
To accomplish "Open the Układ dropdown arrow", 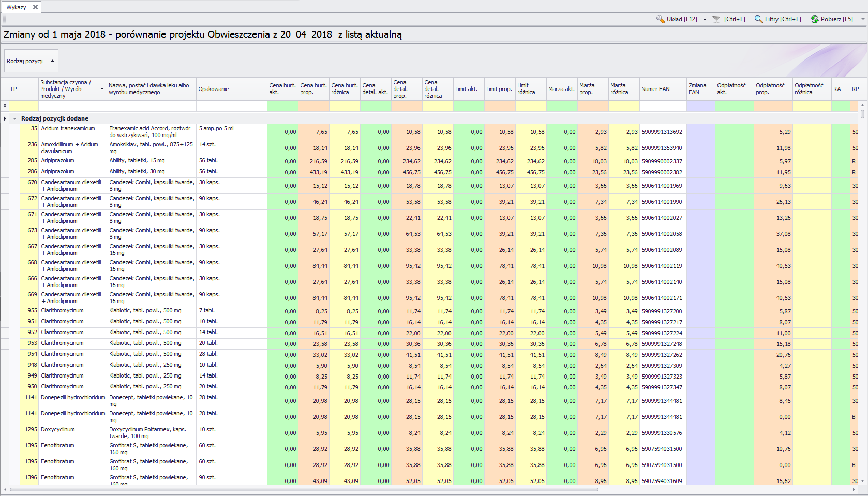I will 705,19.
